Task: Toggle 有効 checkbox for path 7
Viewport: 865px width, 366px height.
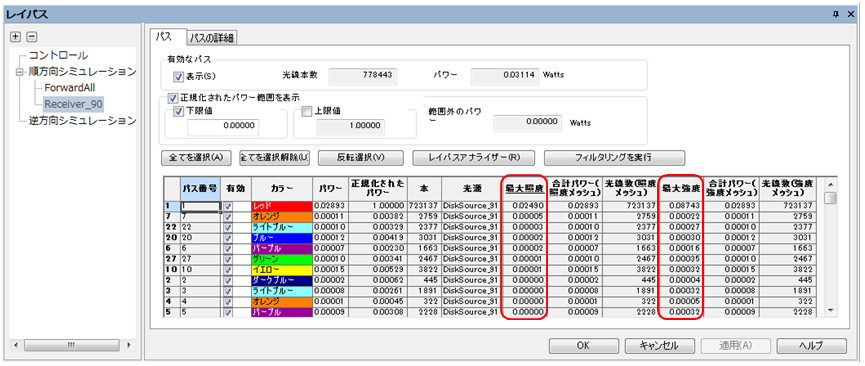Action: point(228,216)
